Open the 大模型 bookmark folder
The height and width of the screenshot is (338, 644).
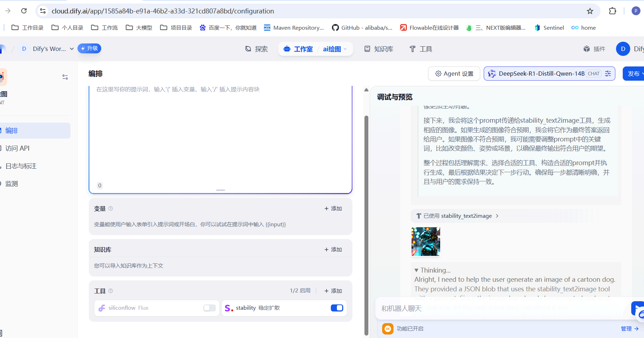click(139, 28)
